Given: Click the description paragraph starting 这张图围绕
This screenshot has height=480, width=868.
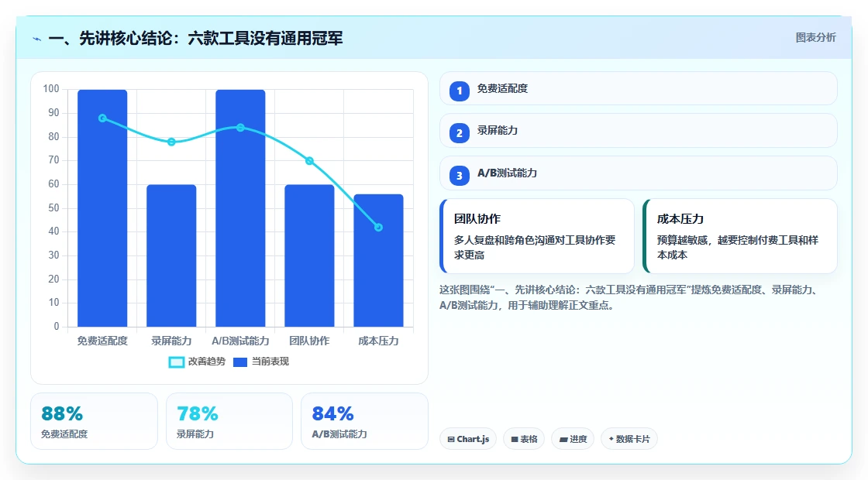Looking at the screenshot, I should tap(630, 297).
